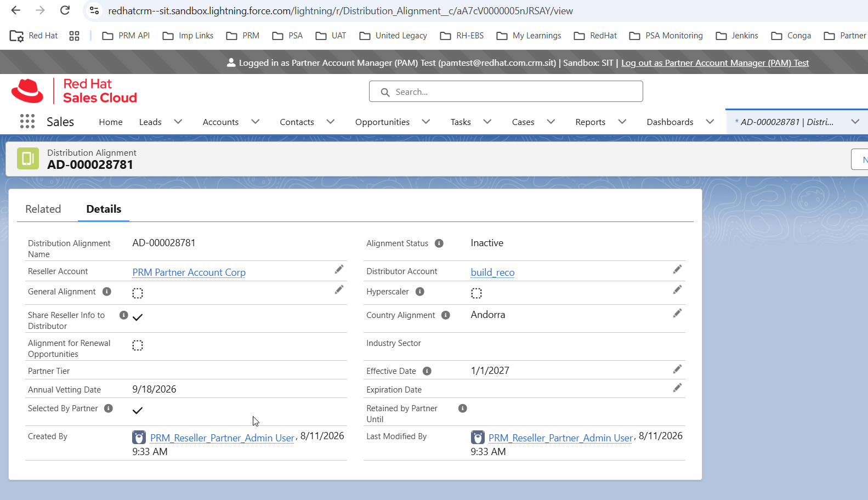
Task: Toggle Share Reseller Info to Distributor checkbox
Action: coord(138,317)
